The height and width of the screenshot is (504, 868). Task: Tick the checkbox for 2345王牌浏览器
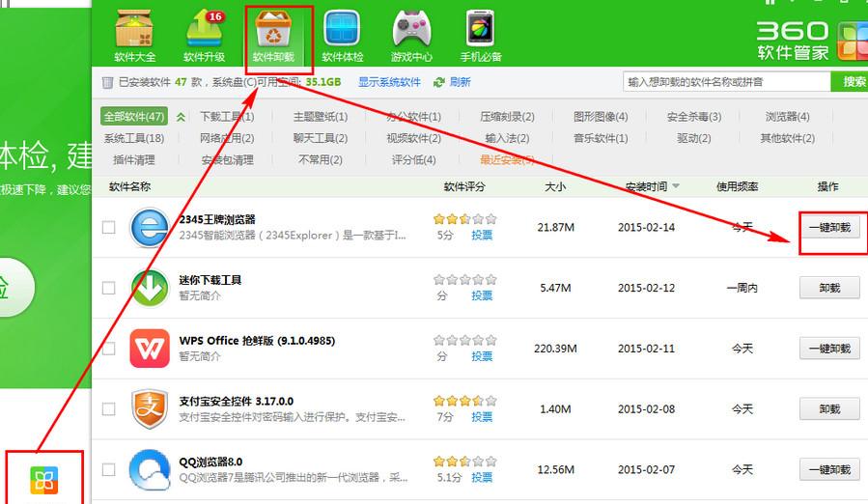click(x=108, y=228)
